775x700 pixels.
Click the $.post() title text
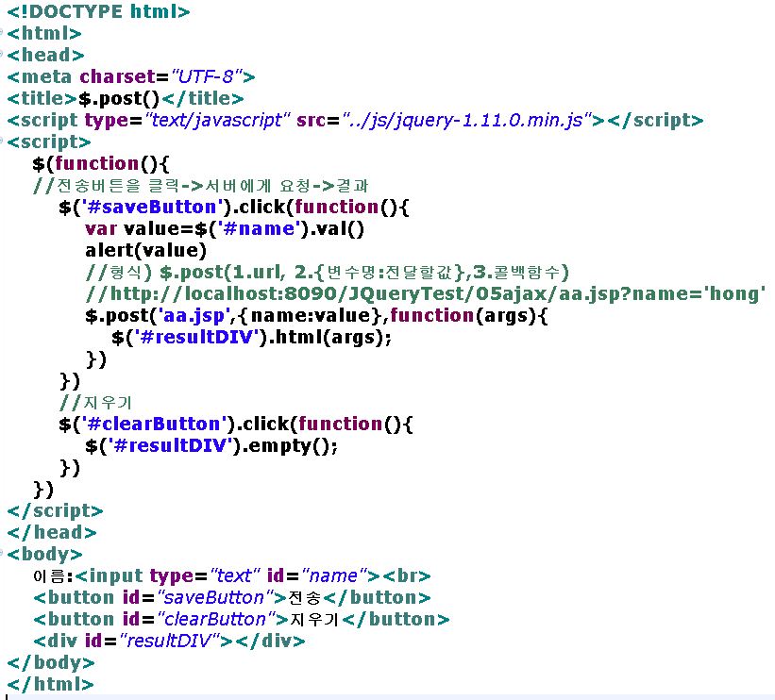[119, 98]
